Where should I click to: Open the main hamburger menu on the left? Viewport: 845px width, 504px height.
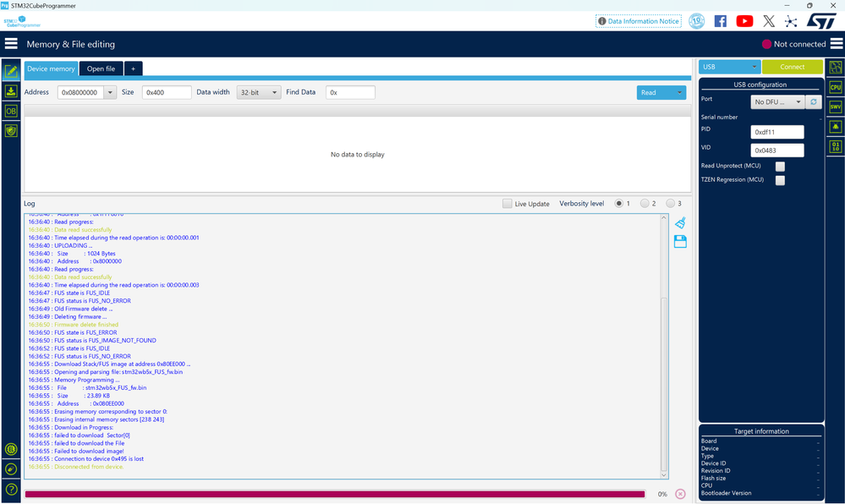(x=11, y=44)
